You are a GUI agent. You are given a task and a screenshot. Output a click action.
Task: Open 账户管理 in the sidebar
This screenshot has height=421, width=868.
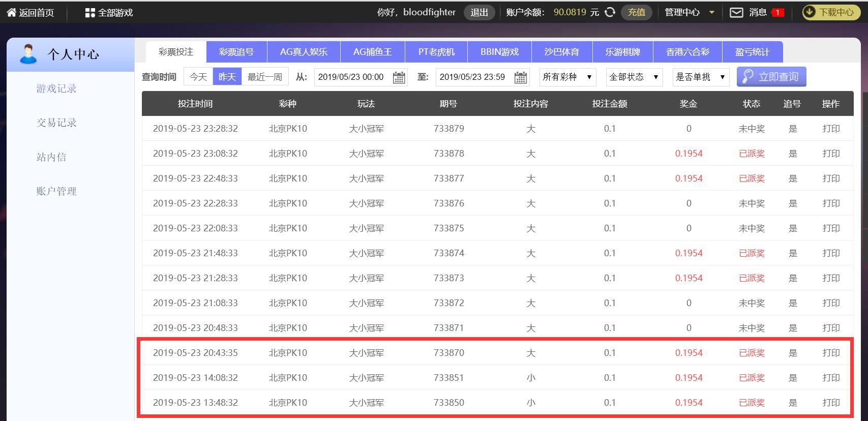[x=56, y=191]
